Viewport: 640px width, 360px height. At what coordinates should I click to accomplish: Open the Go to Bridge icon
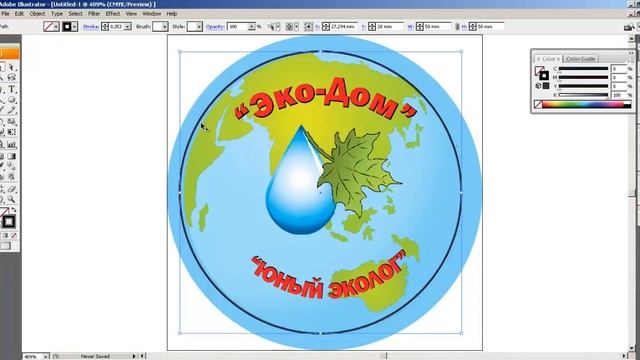point(629,27)
